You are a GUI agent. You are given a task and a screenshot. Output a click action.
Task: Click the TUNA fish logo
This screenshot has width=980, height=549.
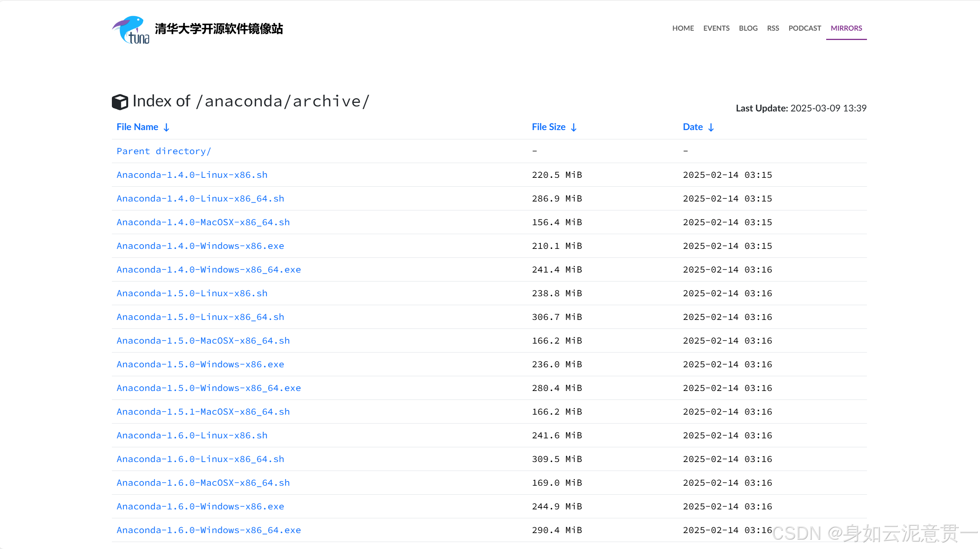131,30
